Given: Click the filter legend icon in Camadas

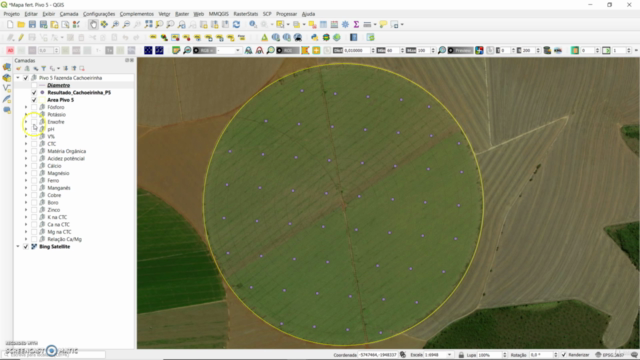Looking at the screenshot, I should pos(44,69).
